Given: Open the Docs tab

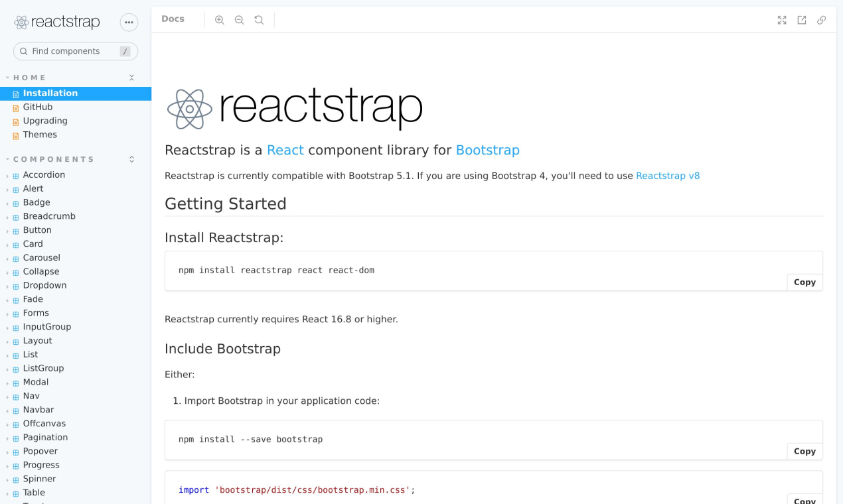Looking at the screenshot, I should 173,19.
